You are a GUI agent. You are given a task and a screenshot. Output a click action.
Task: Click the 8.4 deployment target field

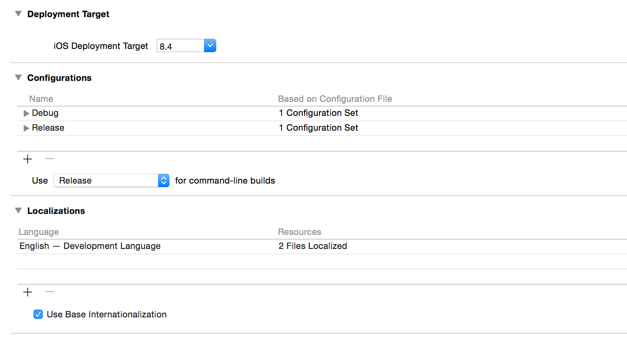(180, 46)
